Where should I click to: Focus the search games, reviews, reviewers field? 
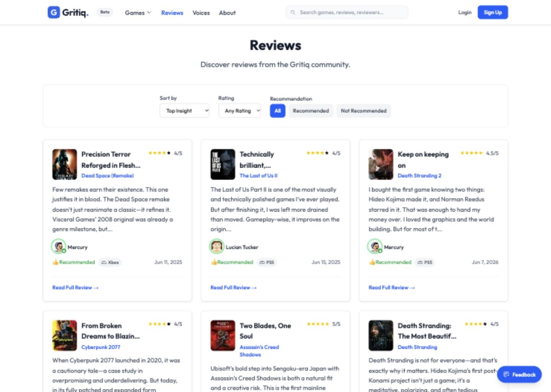point(347,12)
